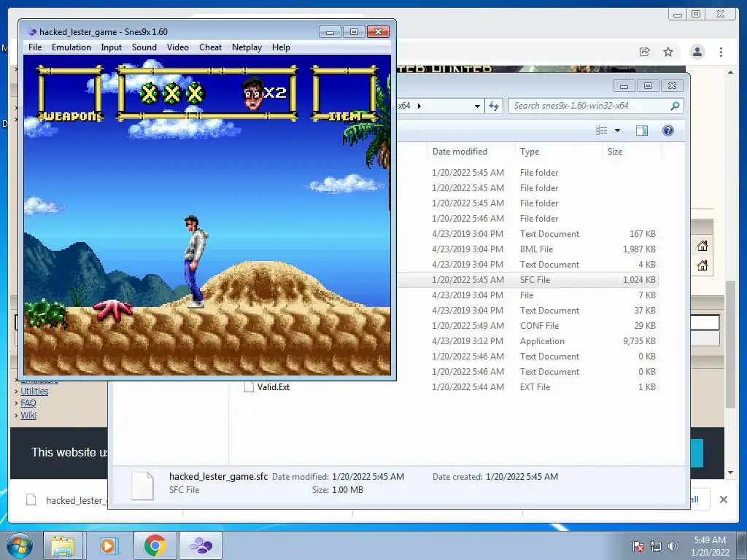Open the Video menu in Snes9x
Viewport: 747px width, 560px height.
[x=178, y=47]
